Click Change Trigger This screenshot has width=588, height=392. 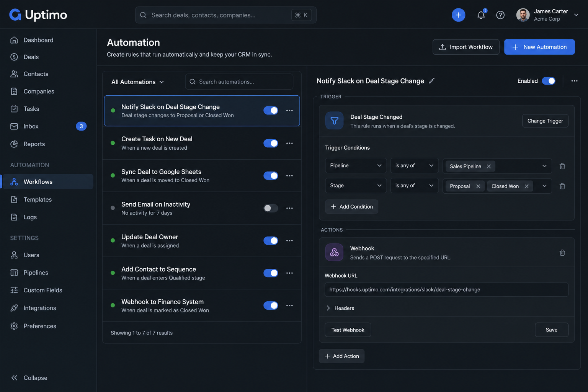coord(545,121)
